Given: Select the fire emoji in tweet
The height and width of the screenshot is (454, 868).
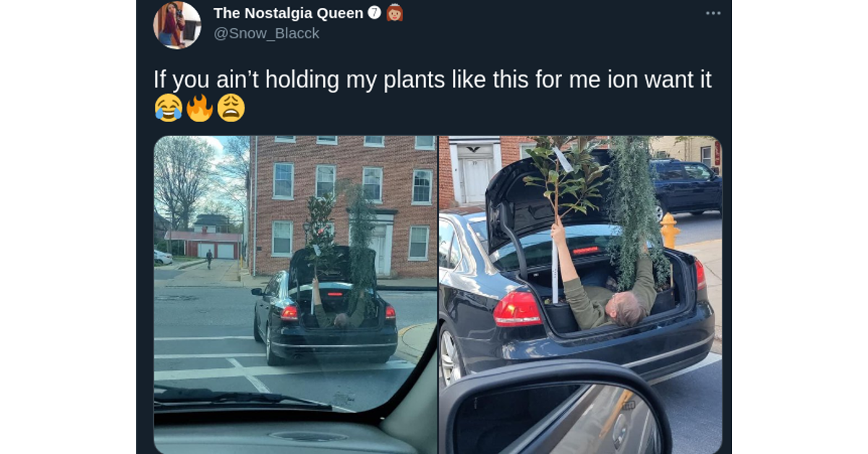Looking at the screenshot, I should (x=200, y=108).
